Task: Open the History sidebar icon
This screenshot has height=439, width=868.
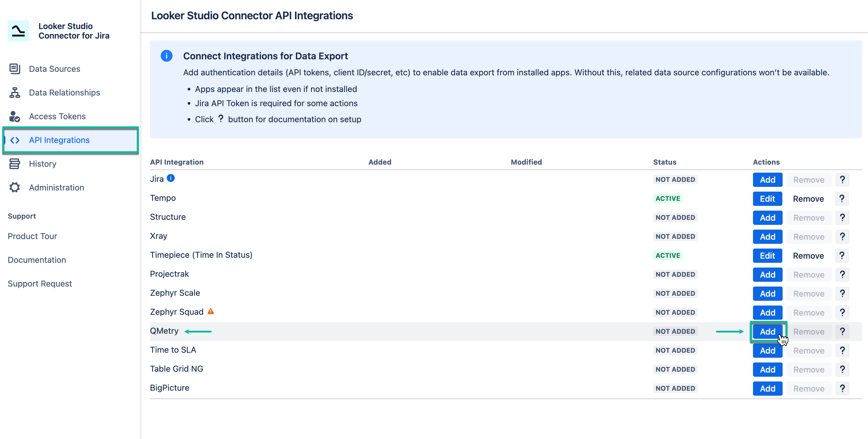Action: tap(14, 163)
